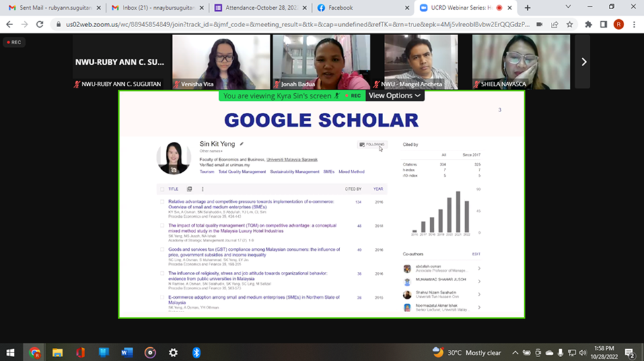
Task: Open the Bluetooth app in the taskbar
Action: [x=196, y=352]
